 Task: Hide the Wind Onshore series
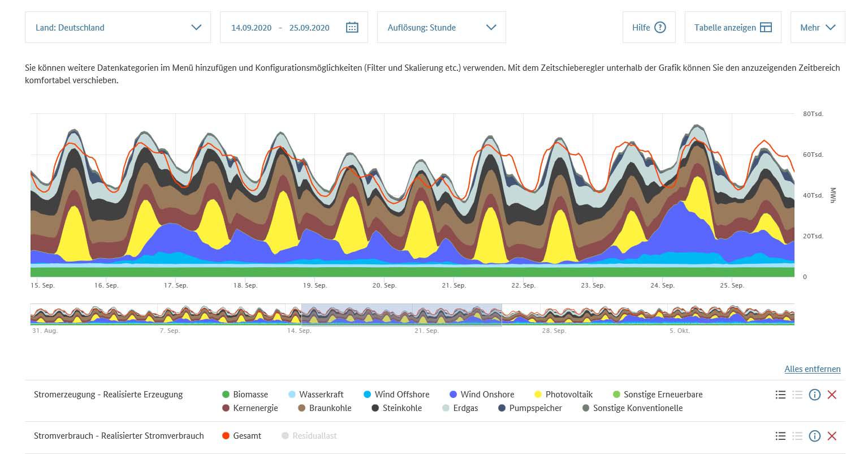[487, 395]
